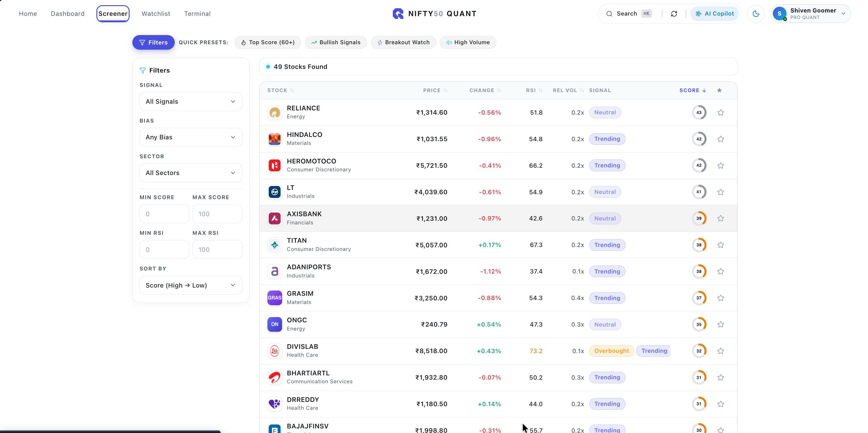The image size is (868, 433).
Task: Click the RELIANCE company logo
Action: tap(274, 113)
